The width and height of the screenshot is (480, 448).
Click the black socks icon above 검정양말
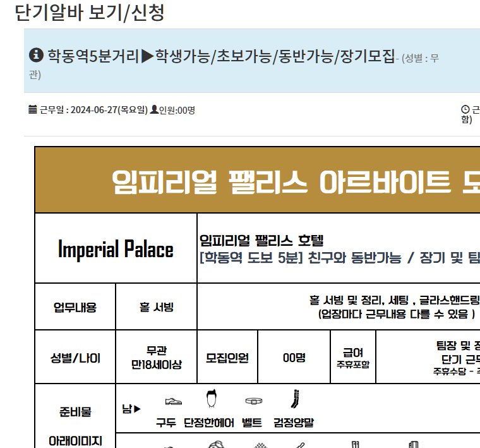coord(294,399)
